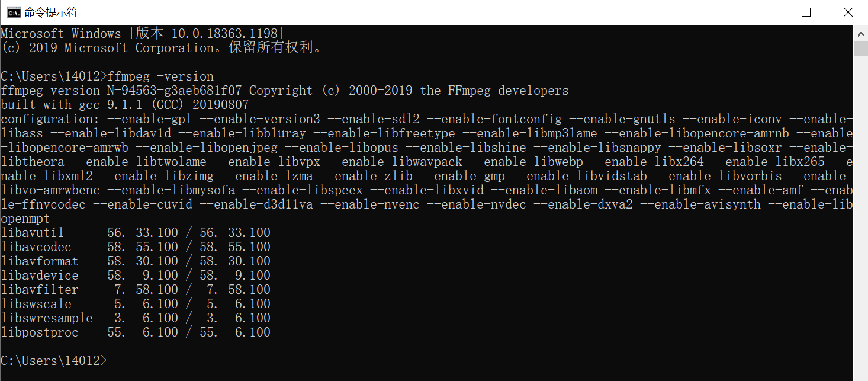Click the libpostproc version line
The image size is (868, 381).
(x=136, y=332)
